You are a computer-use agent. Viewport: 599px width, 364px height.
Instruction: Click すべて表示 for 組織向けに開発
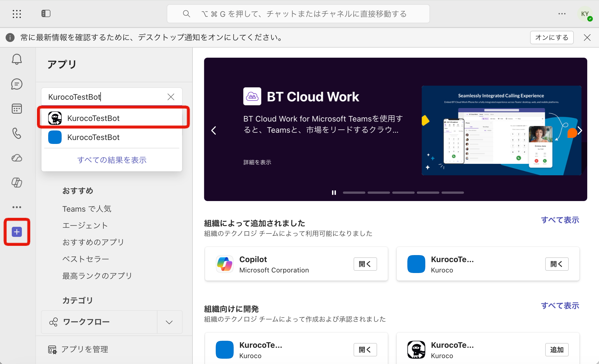point(560,306)
